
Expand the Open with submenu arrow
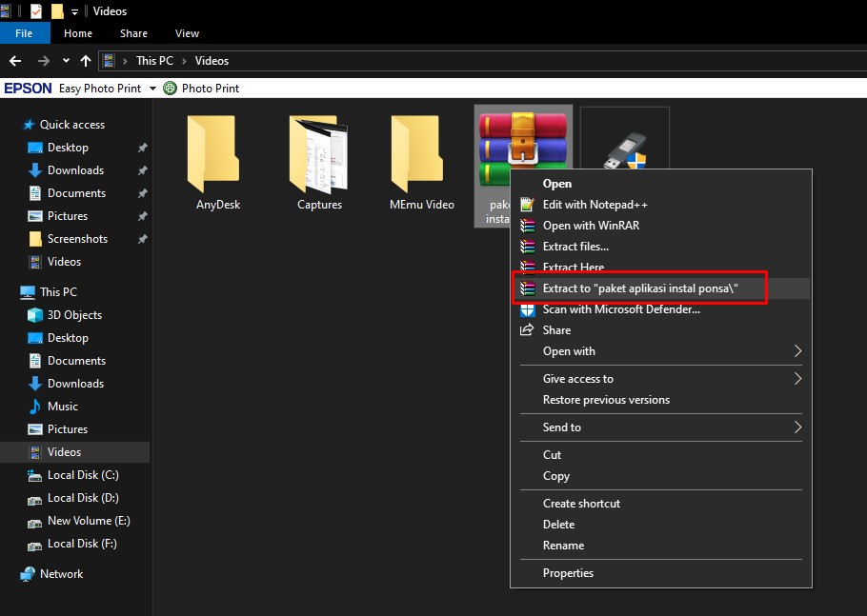click(797, 350)
